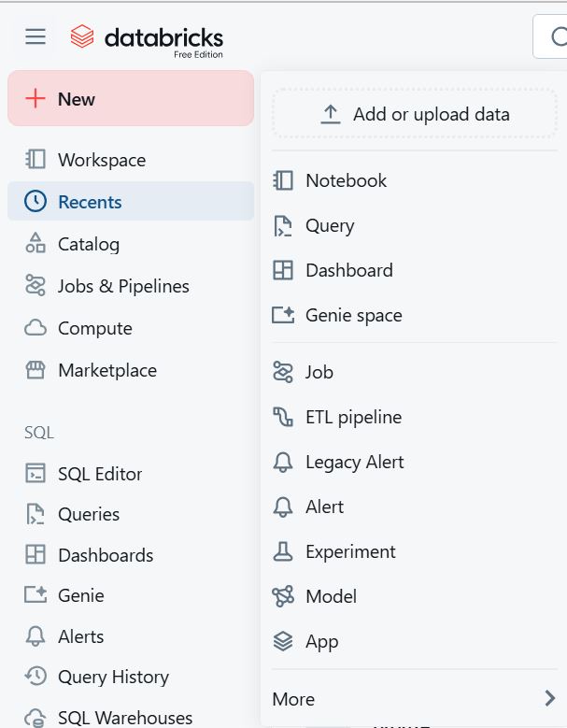Viewport: 567px width, 728px height.
Task: Click the SQL Warehouses icon
Action: [35, 718]
